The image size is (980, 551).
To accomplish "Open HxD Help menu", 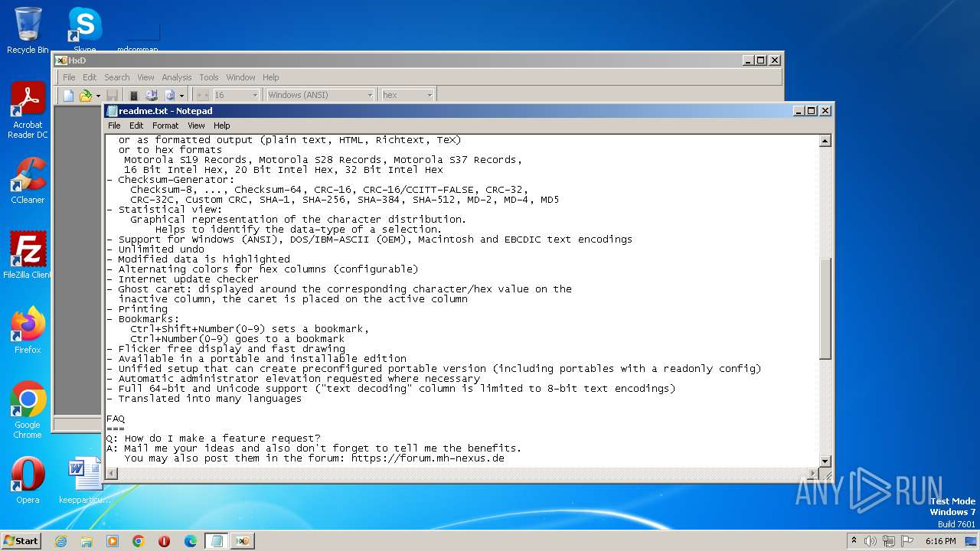I will (271, 77).
